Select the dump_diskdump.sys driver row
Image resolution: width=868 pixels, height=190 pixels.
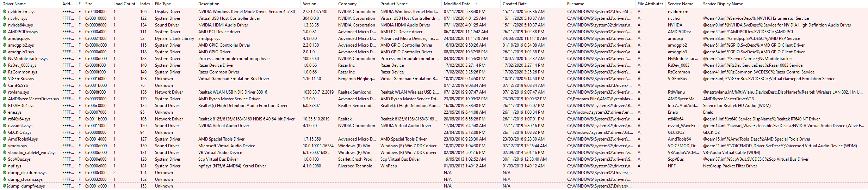coord(434,172)
